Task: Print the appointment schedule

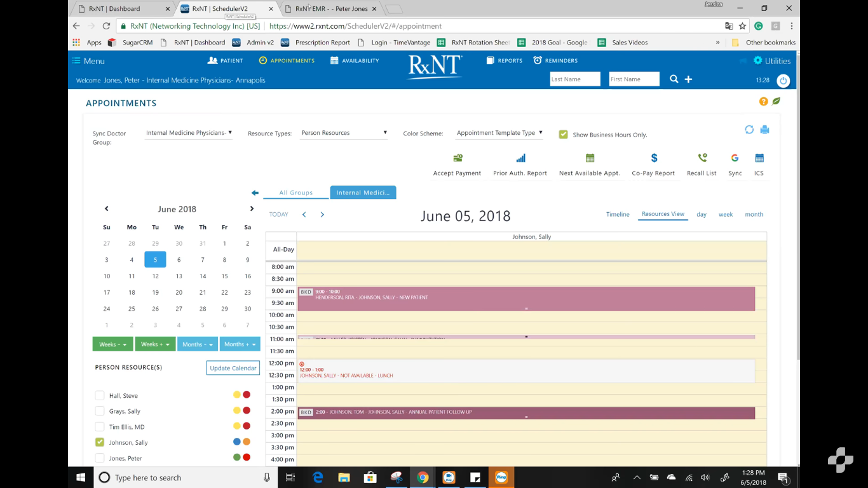Action: point(764,130)
